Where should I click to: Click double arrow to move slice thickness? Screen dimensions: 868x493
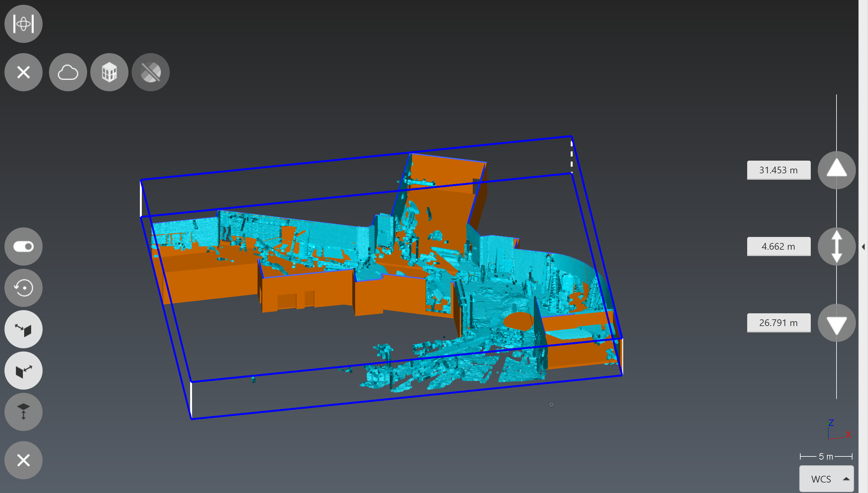coord(836,246)
